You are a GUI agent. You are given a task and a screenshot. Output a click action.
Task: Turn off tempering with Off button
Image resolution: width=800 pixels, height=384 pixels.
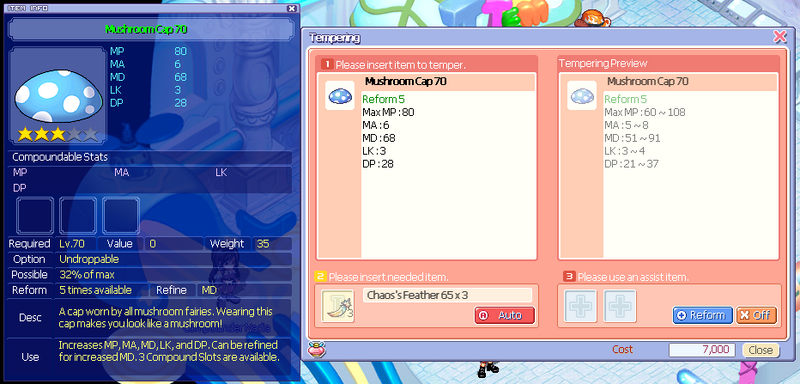tap(756, 315)
